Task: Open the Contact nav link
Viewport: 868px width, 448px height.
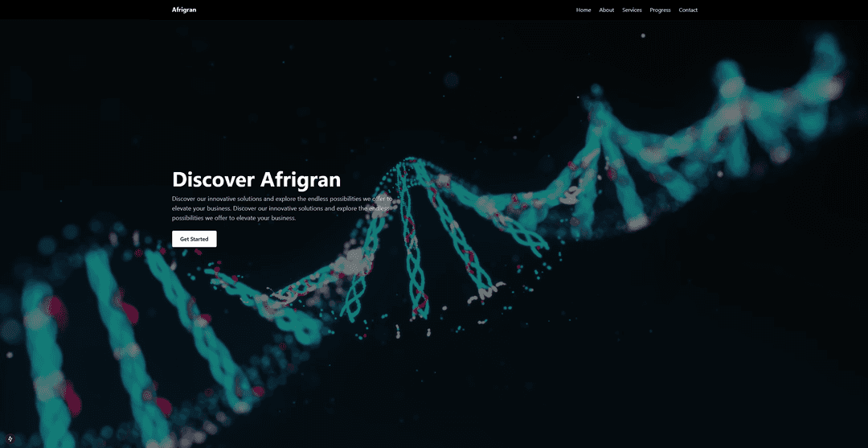Action: pyautogui.click(x=688, y=10)
